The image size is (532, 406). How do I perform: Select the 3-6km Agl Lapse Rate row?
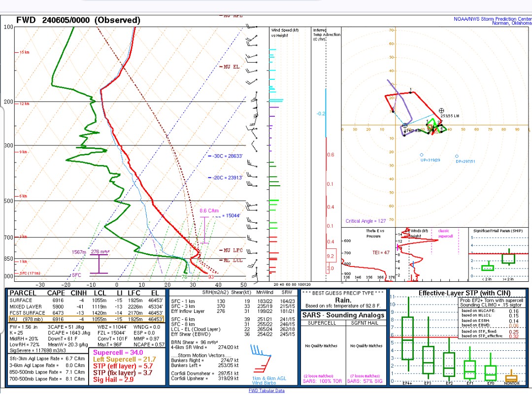(x=47, y=365)
